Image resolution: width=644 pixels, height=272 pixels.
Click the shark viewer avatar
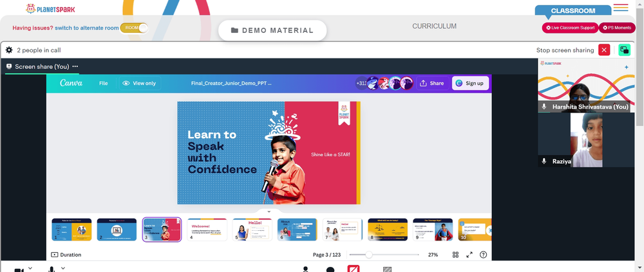coord(372,83)
